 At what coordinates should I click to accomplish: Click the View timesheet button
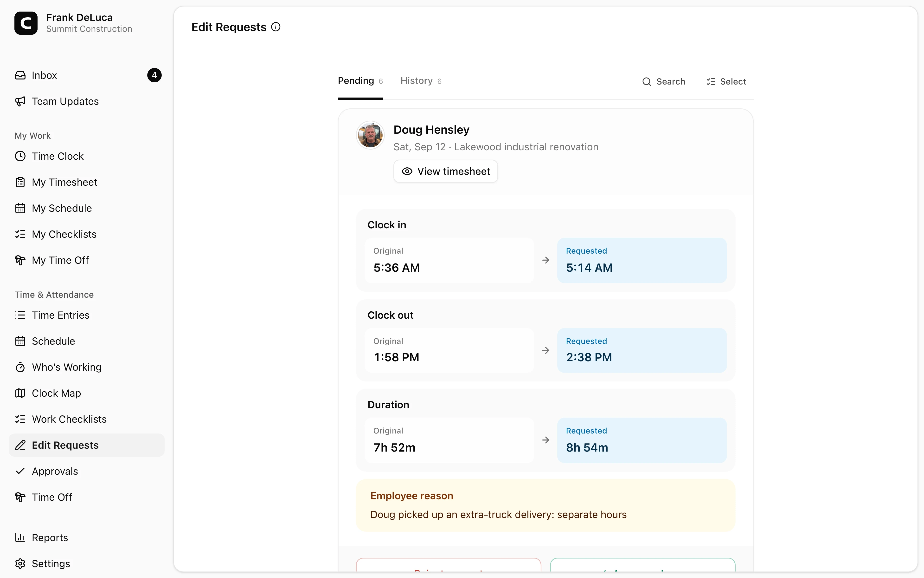pyautogui.click(x=446, y=172)
